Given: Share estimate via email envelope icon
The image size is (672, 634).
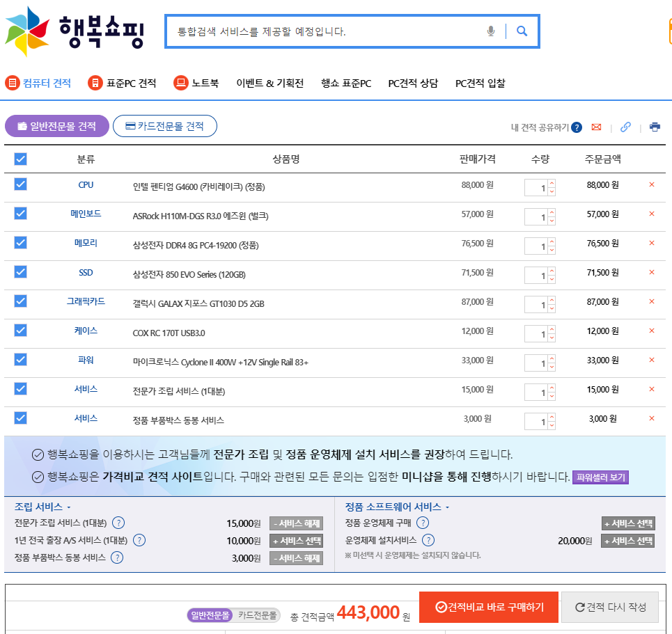Looking at the screenshot, I should [596, 127].
